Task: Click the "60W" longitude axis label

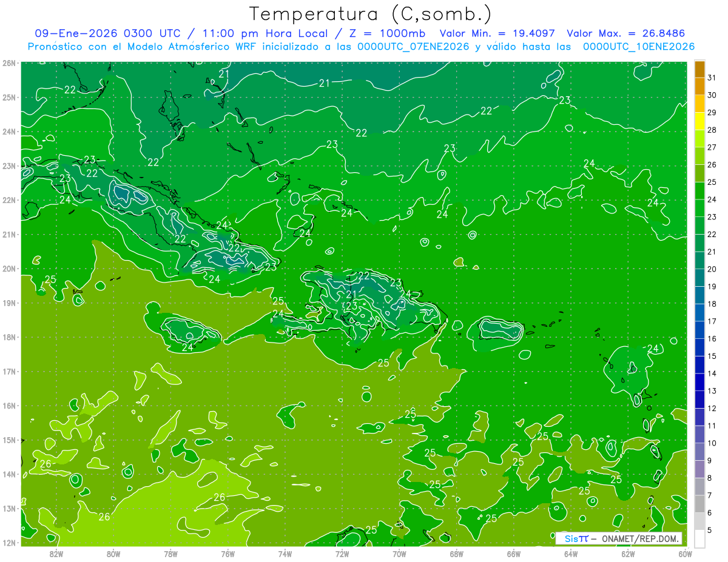Action: 686,554
